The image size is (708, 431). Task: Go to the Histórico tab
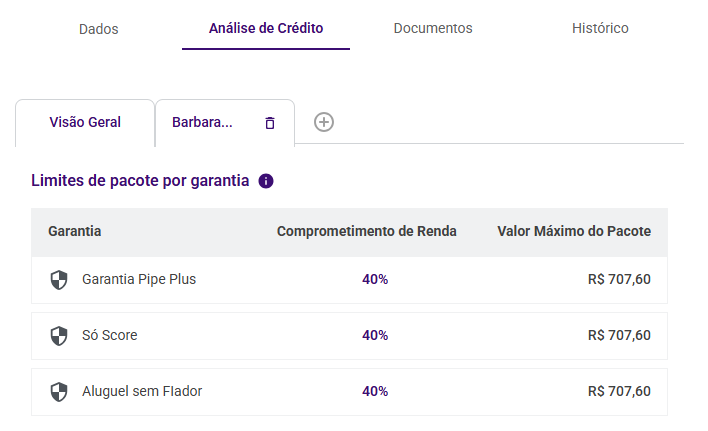pos(600,28)
